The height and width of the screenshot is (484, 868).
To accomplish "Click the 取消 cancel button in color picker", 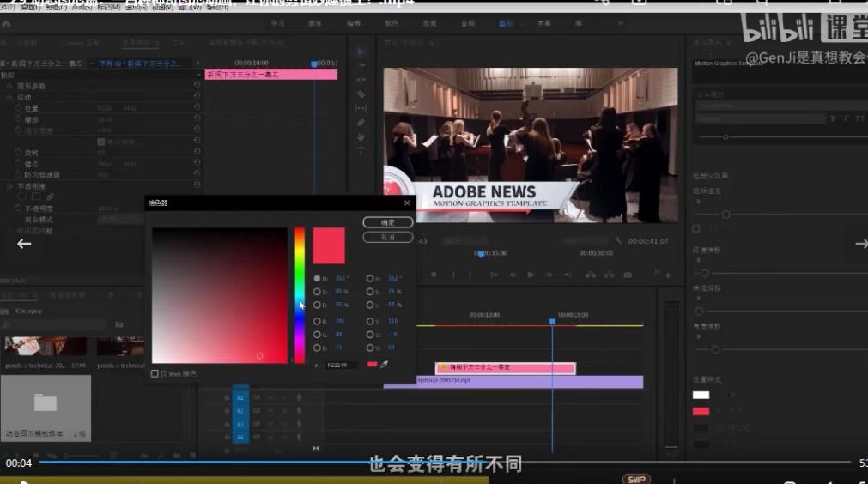I will click(387, 237).
